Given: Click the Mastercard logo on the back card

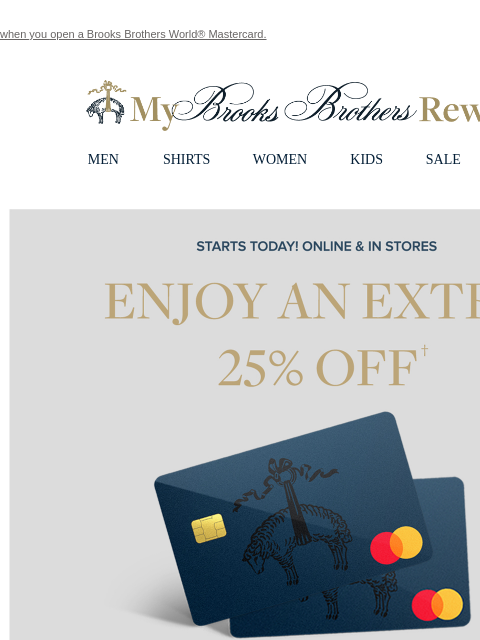Looking at the screenshot, I should [437, 604].
